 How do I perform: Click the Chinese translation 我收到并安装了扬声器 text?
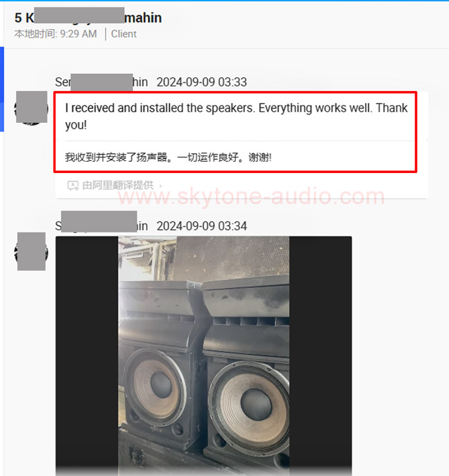tap(168, 157)
